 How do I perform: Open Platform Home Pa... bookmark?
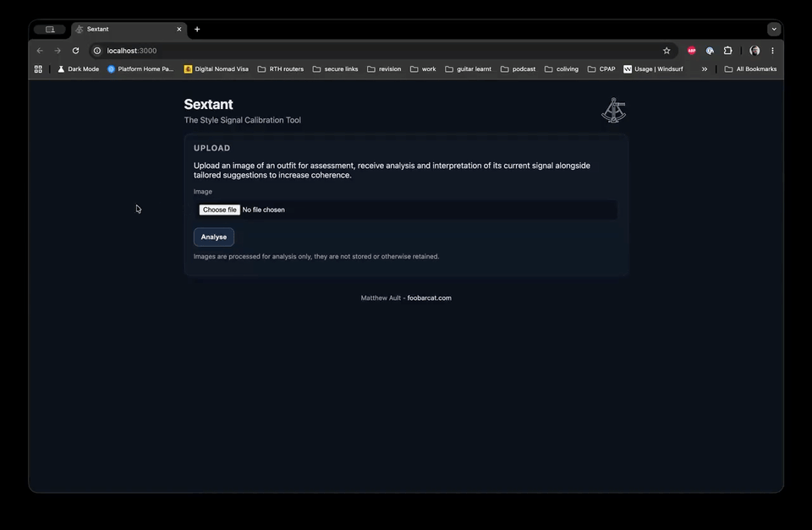[x=140, y=68]
